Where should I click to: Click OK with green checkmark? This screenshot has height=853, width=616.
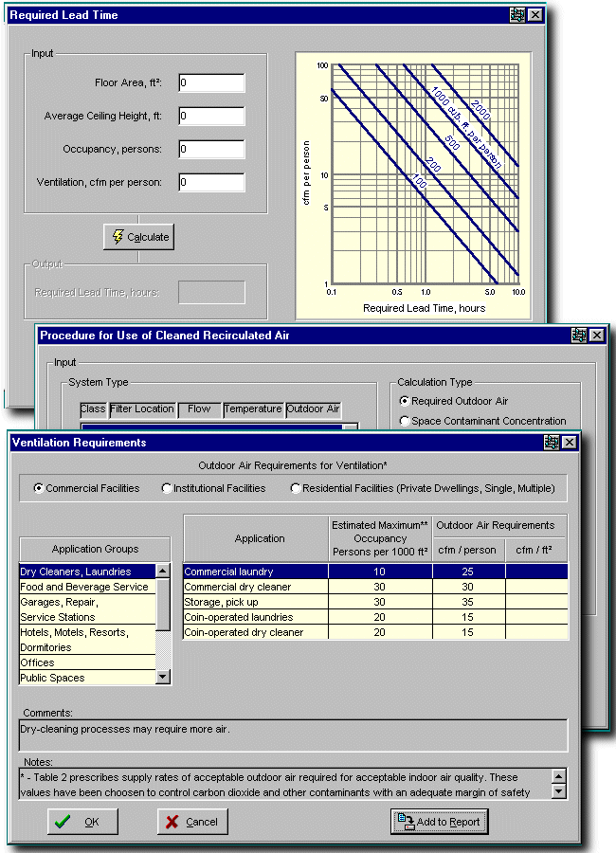pyautogui.click(x=83, y=822)
